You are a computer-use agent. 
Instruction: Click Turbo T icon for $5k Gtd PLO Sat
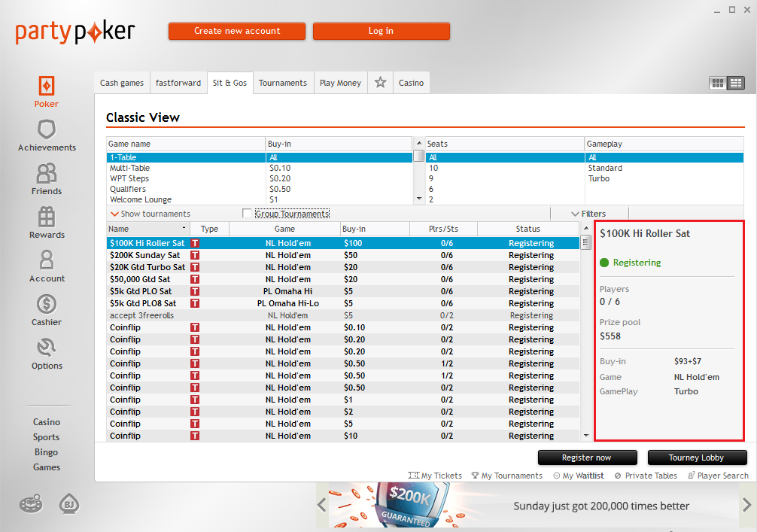coord(195,292)
